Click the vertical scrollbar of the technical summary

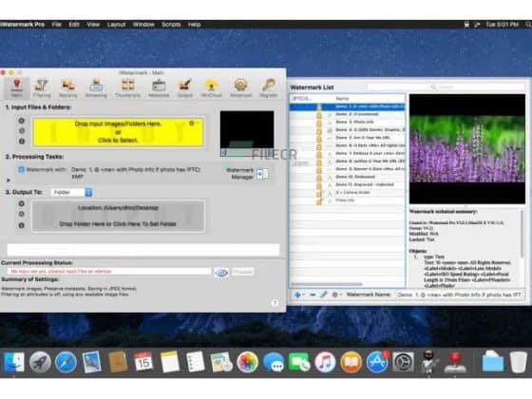tap(522, 234)
